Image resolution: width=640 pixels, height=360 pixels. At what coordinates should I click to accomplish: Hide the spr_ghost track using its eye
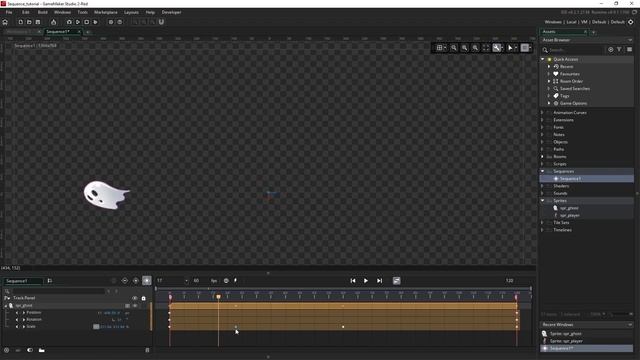tap(135, 305)
